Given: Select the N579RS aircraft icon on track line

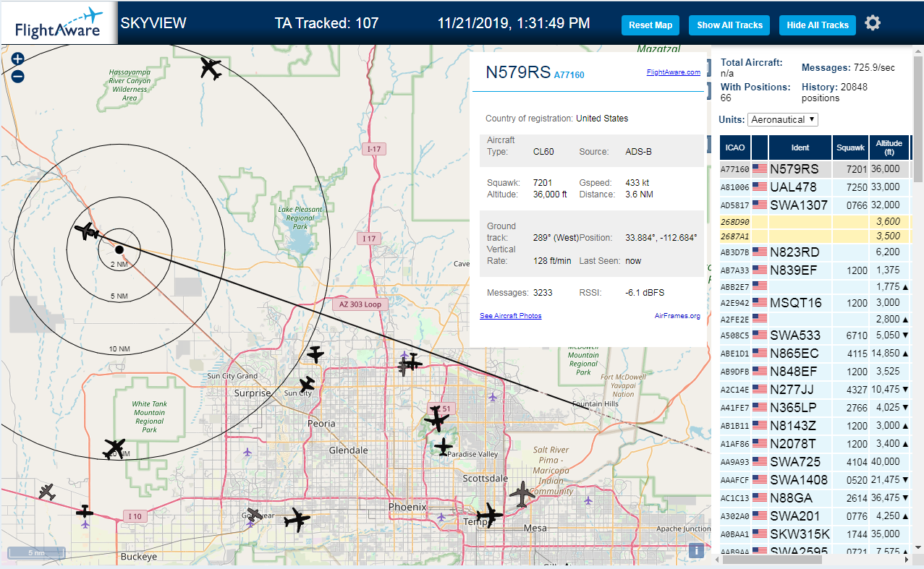Looking at the screenshot, I should [87, 231].
